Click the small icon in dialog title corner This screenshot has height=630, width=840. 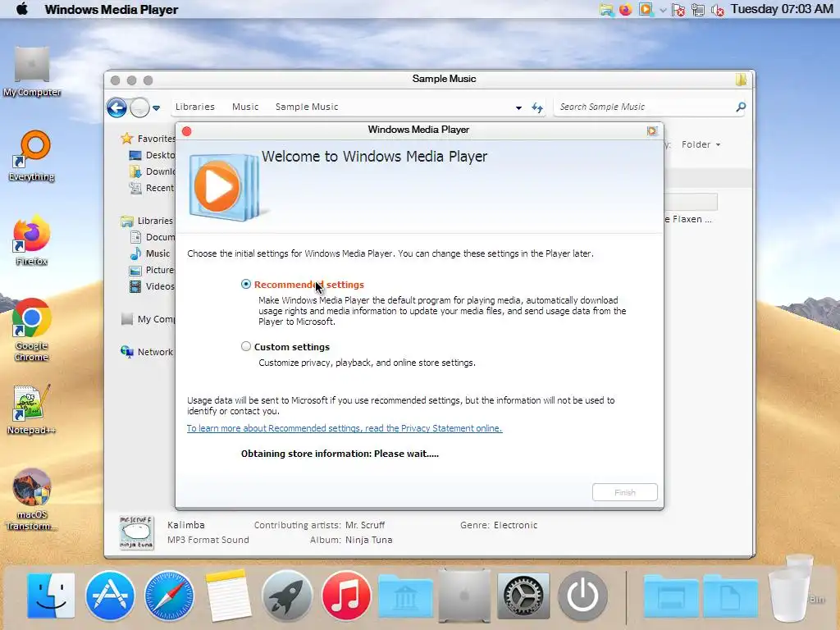pyautogui.click(x=651, y=130)
